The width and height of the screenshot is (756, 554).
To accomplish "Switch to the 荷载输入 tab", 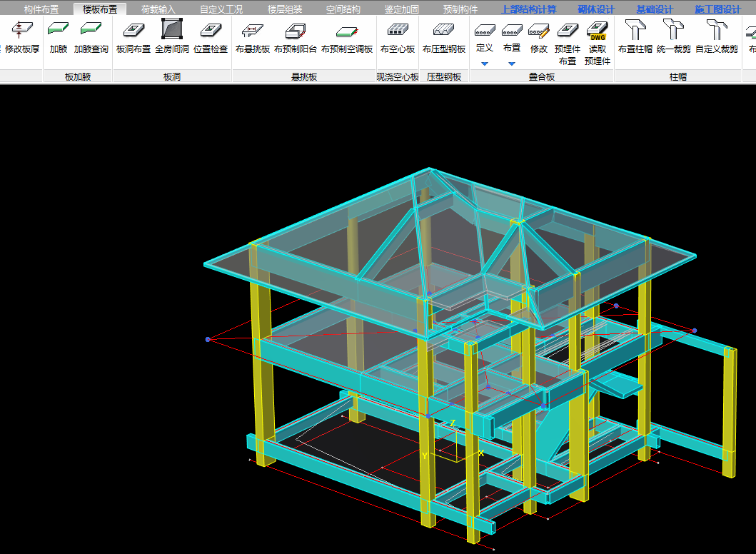I will coord(158,9).
